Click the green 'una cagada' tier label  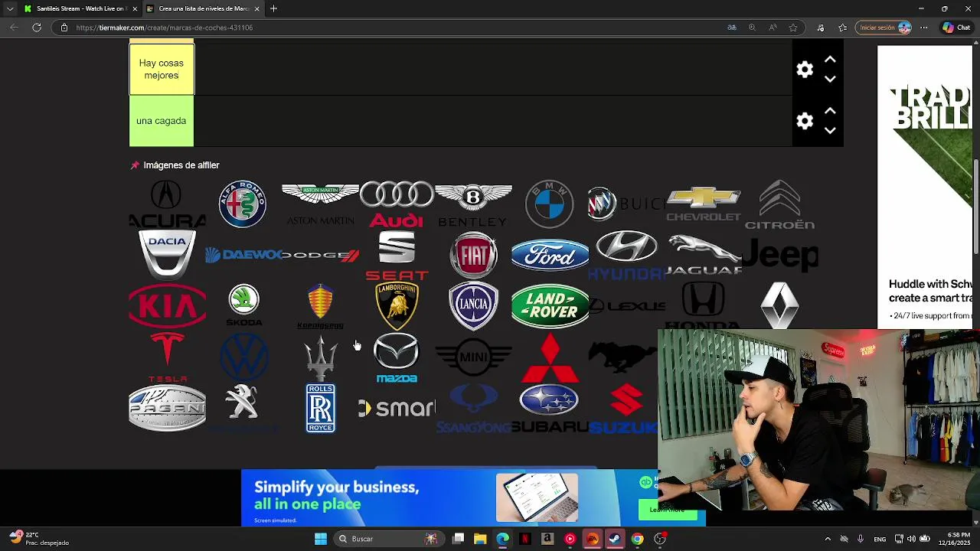(x=162, y=121)
